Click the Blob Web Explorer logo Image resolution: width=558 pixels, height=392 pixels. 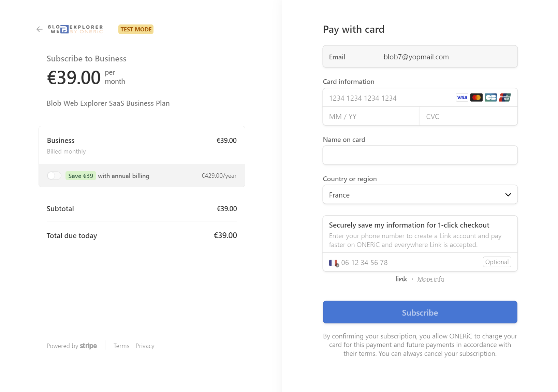point(75,29)
